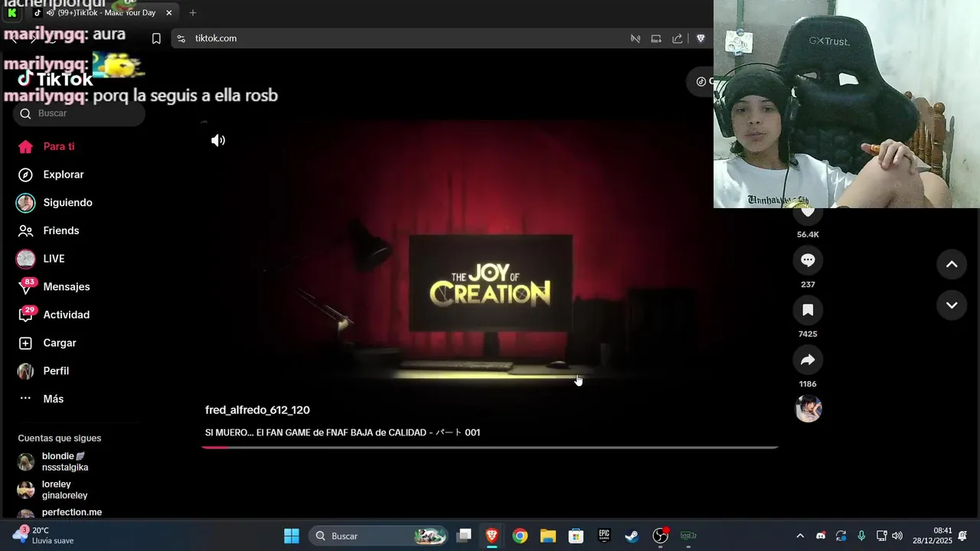Show hidden system tray icons
Viewport: 980px width, 551px height.
800,536
